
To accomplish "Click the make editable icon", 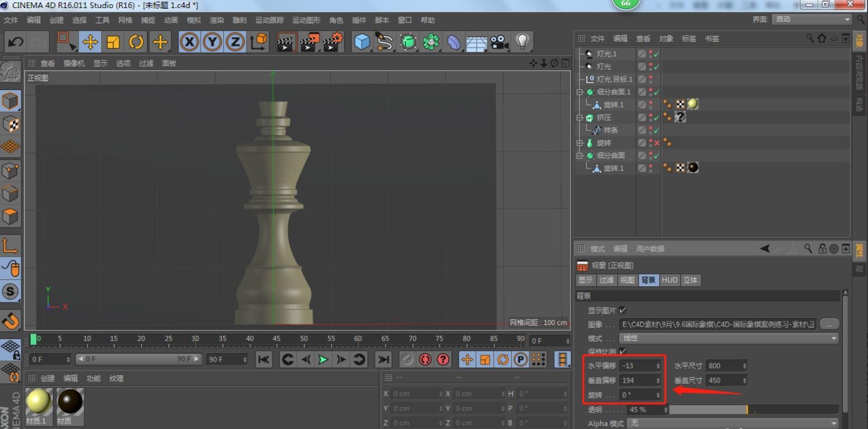I will [10, 71].
